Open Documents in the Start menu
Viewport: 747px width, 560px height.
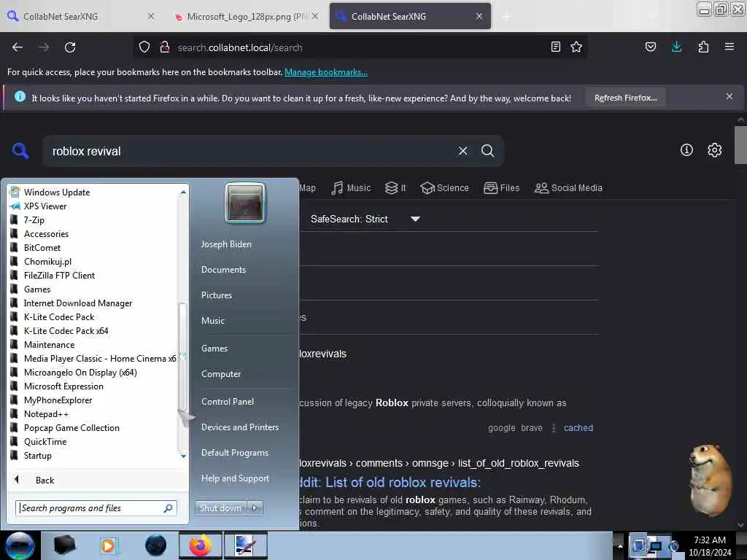(x=223, y=270)
